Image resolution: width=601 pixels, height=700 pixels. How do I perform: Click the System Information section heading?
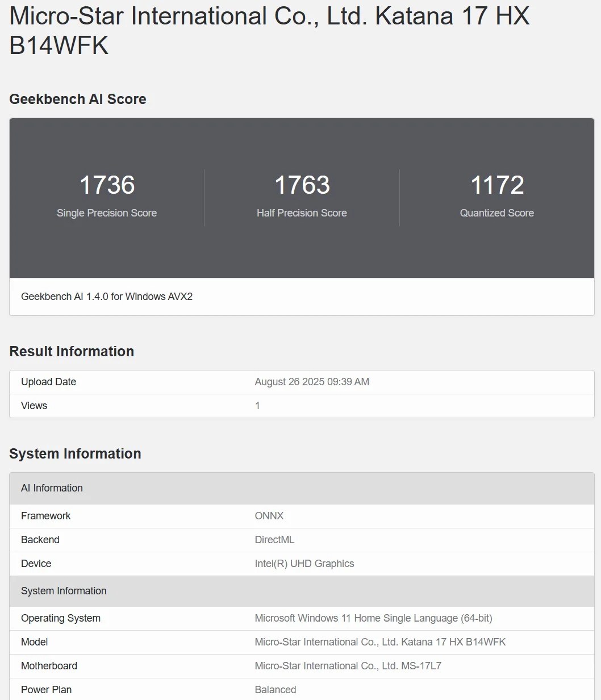tap(75, 453)
